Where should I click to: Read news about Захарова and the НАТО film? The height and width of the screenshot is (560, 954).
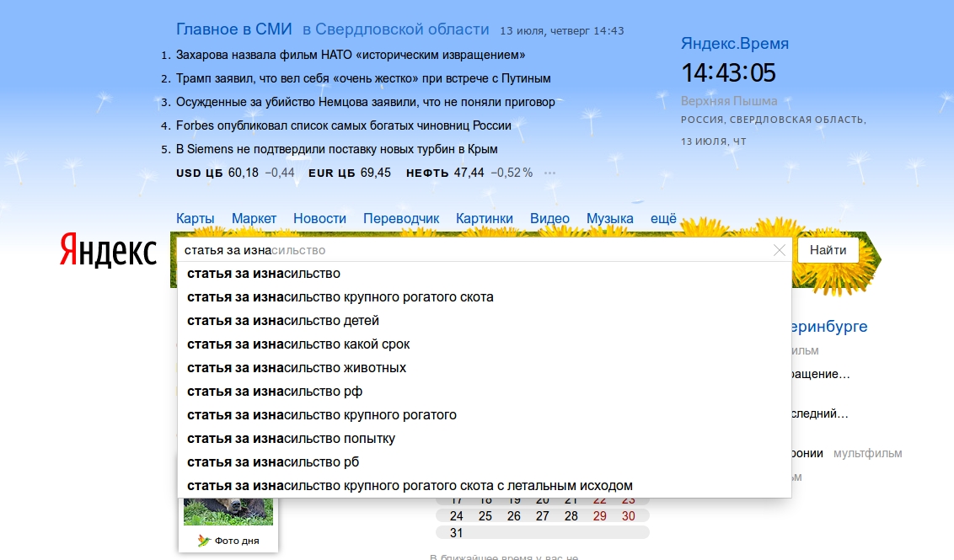351,55
